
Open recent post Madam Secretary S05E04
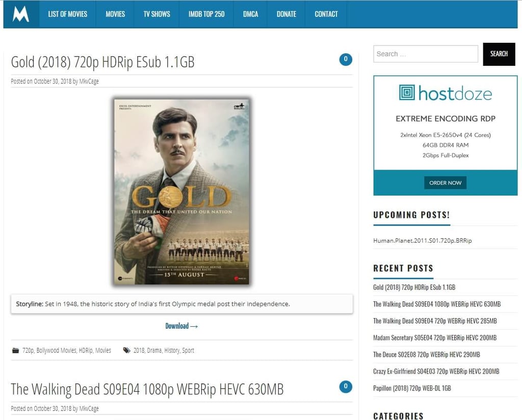pyautogui.click(x=435, y=338)
